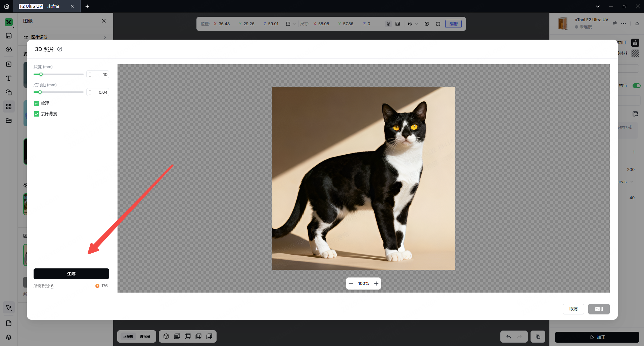Click the 取消 cancel button
This screenshot has width=644, height=346.
point(573,309)
